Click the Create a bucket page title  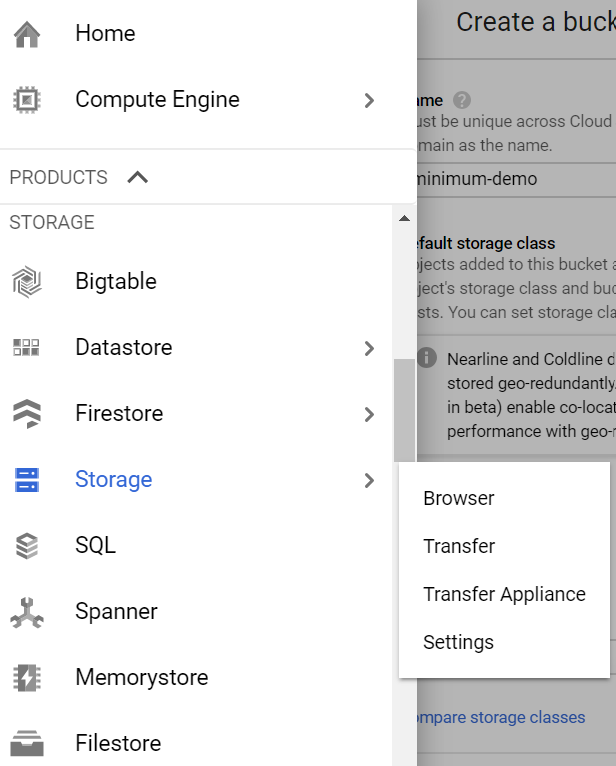(536, 22)
